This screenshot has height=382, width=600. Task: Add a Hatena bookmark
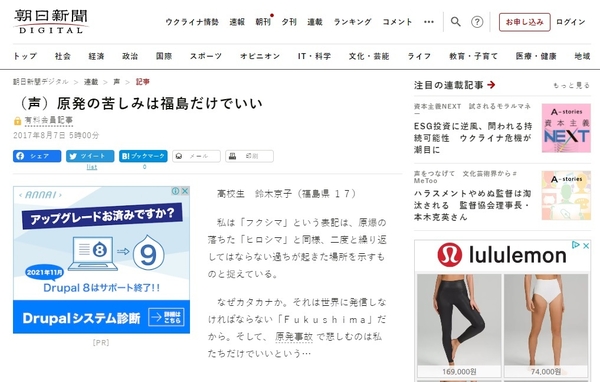tap(143, 156)
